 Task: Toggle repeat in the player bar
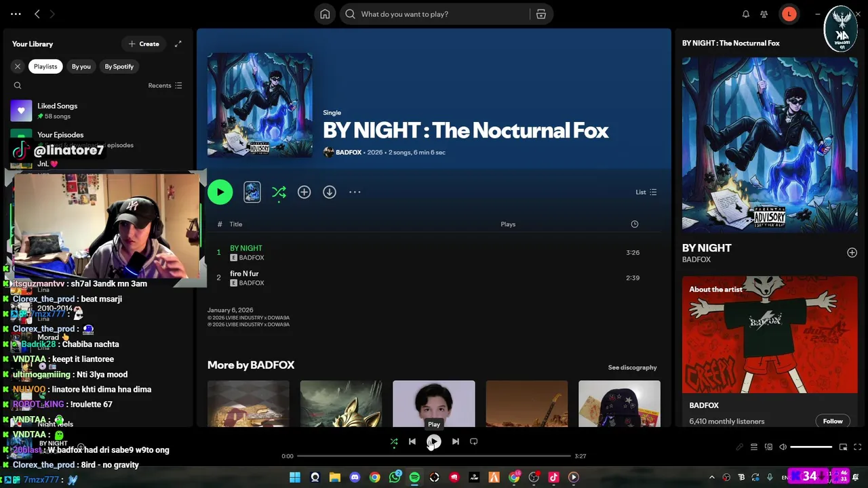(474, 442)
